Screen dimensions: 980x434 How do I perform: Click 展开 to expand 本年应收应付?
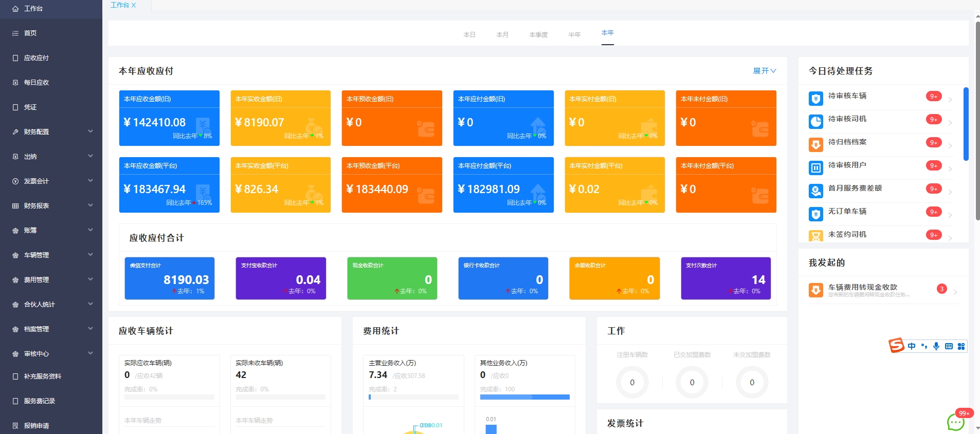pyautogui.click(x=765, y=71)
